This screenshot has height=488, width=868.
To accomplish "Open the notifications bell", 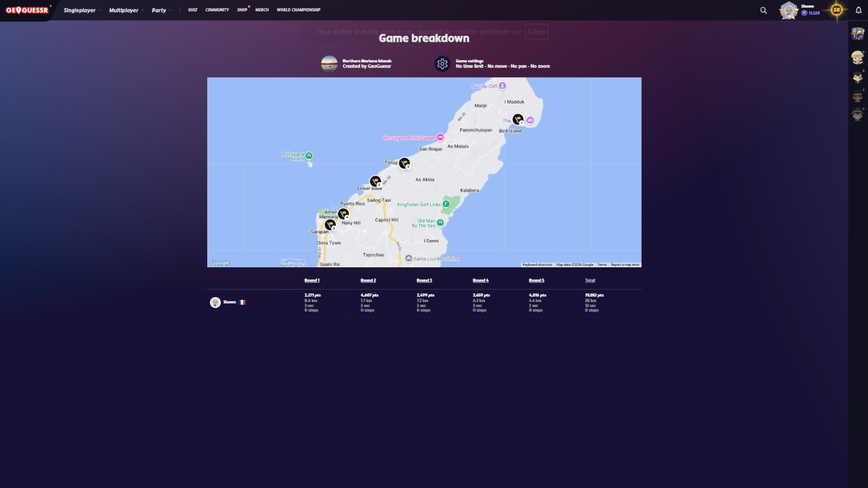I will [858, 10].
